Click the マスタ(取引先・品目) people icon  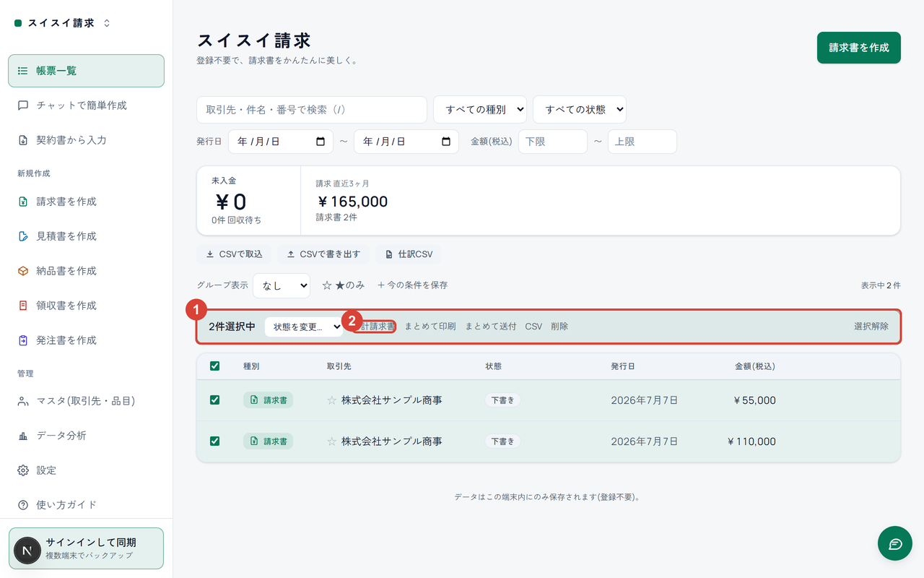pos(23,401)
